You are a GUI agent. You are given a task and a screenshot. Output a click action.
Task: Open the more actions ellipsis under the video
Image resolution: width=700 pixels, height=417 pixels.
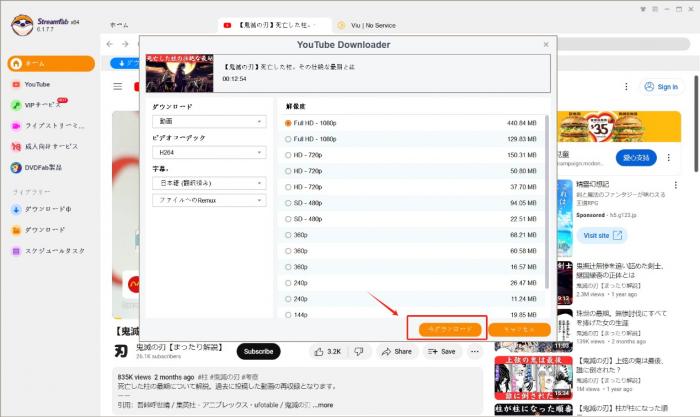pyautogui.click(x=475, y=352)
